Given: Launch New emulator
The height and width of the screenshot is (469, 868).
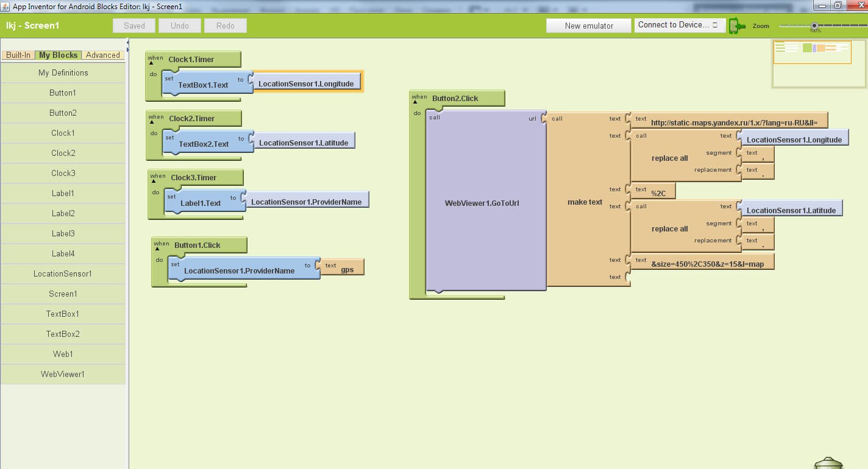Looking at the screenshot, I should 589,26.
